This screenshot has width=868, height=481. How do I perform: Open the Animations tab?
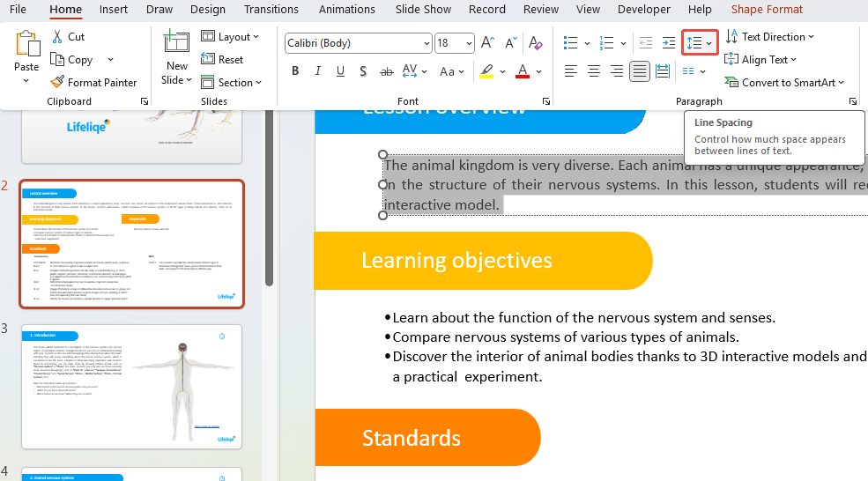point(346,10)
